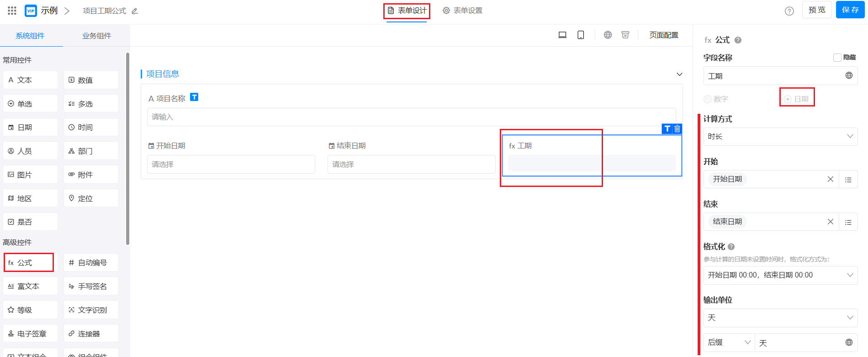Screen dimensions: 868x357
Task: Click the 项目名称 text input field
Action: [x=411, y=117]
